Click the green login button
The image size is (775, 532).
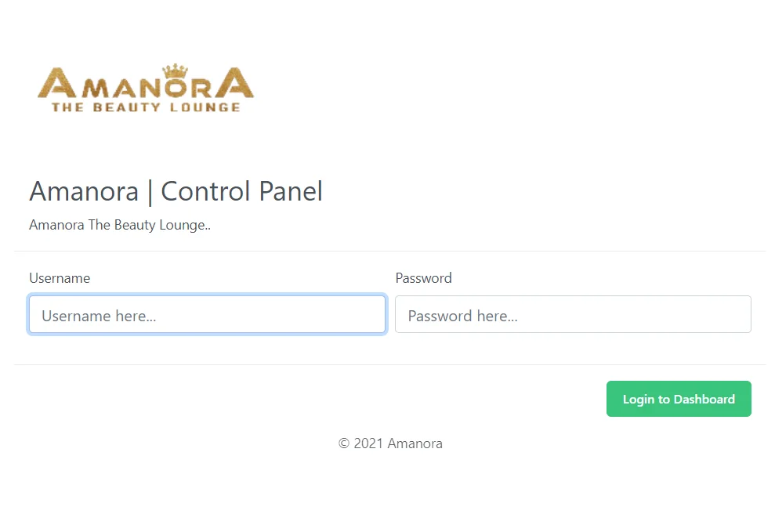pyautogui.click(x=679, y=398)
